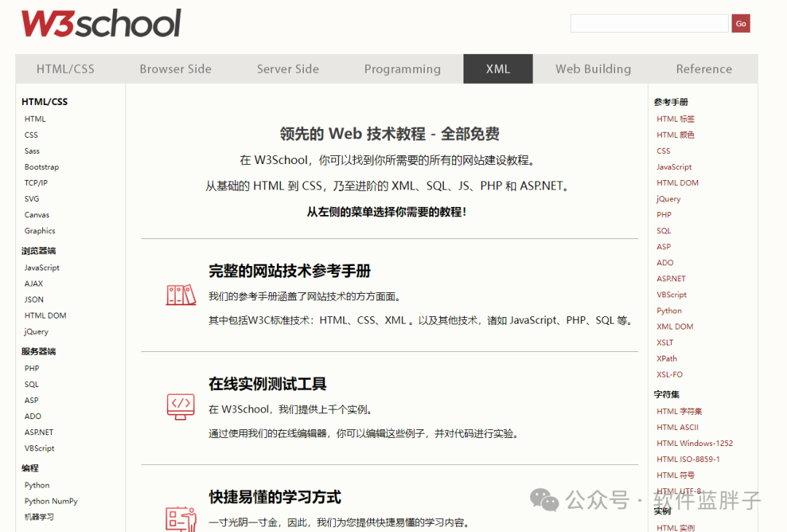Click the W3school logo
This screenshot has width=787, height=532.
(x=101, y=23)
